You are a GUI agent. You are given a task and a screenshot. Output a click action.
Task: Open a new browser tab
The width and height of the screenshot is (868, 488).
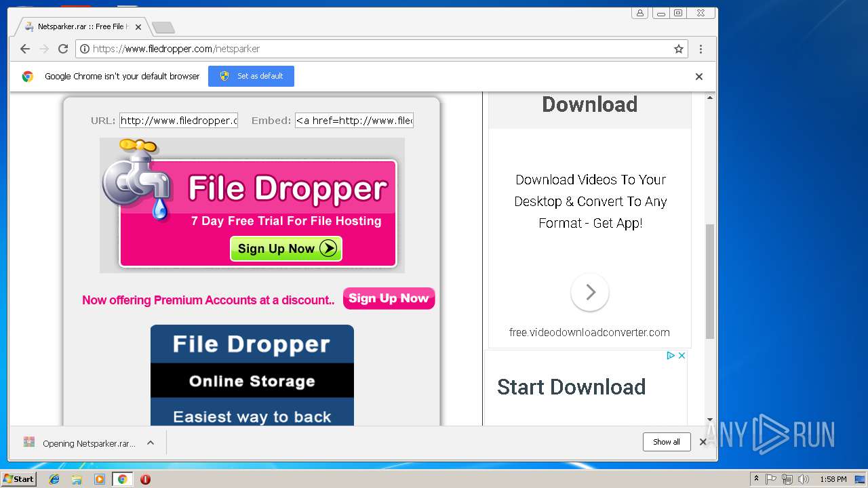pyautogui.click(x=163, y=28)
